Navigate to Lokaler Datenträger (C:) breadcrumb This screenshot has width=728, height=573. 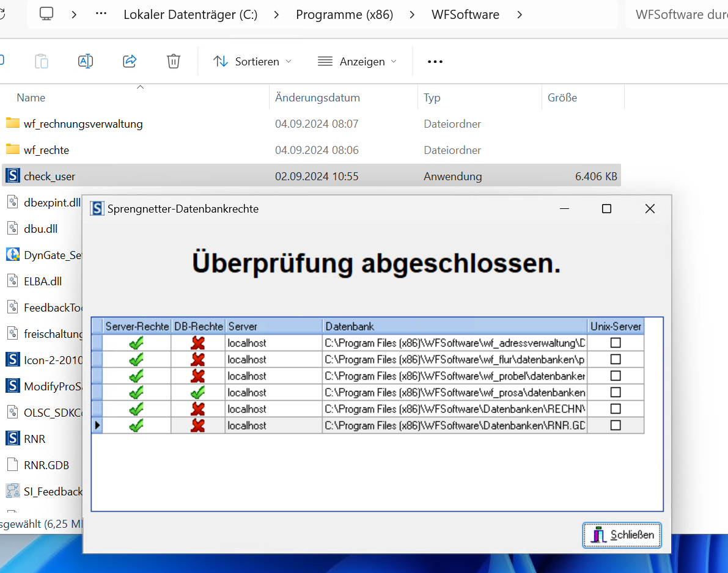tap(190, 15)
